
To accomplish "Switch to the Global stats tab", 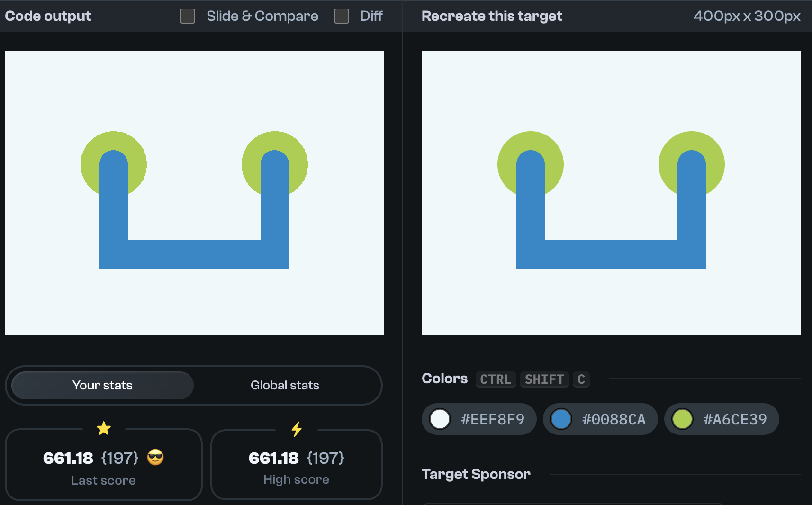I will tap(285, 385).
